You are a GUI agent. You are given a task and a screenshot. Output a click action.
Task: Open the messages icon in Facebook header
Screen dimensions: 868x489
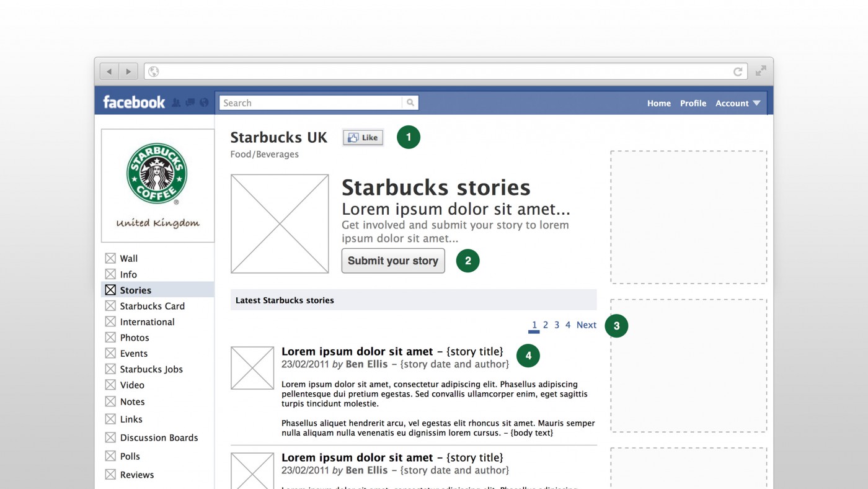pyautogui.click(x=190, y=102)
